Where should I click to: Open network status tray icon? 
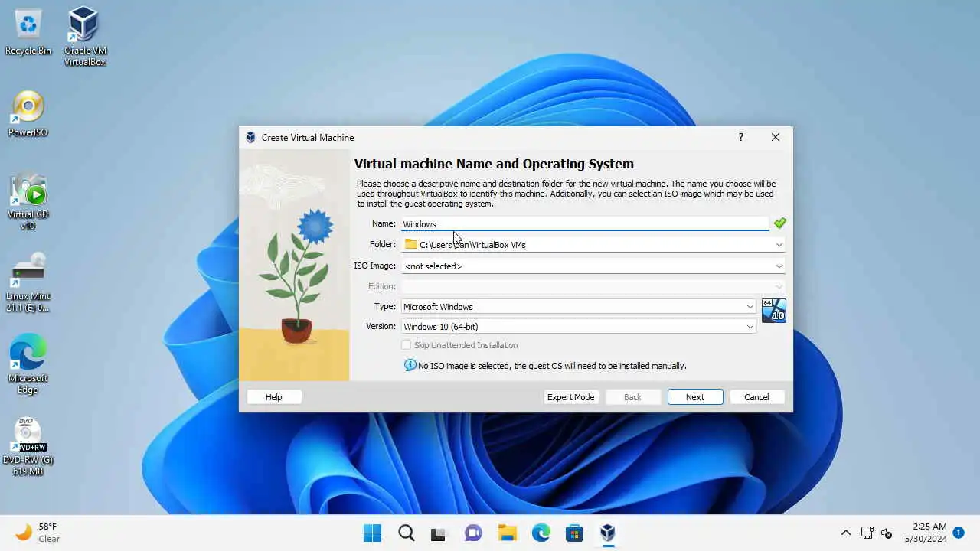[867, 533]
